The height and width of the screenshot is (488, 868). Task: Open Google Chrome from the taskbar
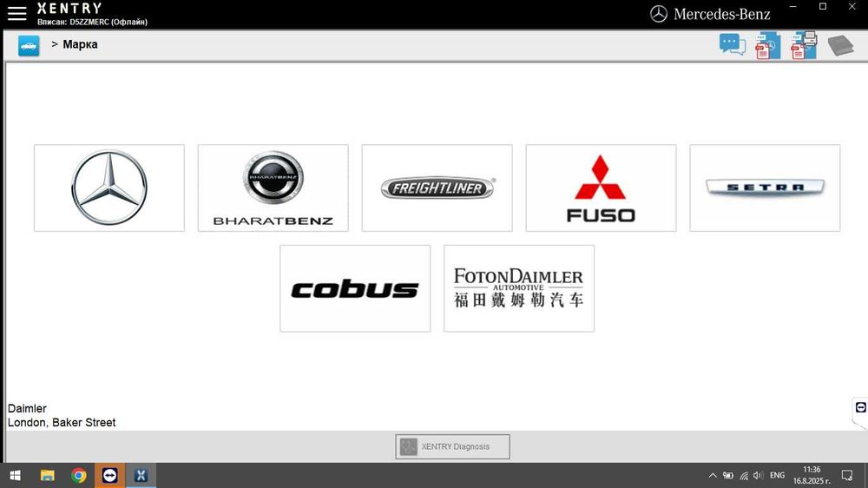coord(79,475)
